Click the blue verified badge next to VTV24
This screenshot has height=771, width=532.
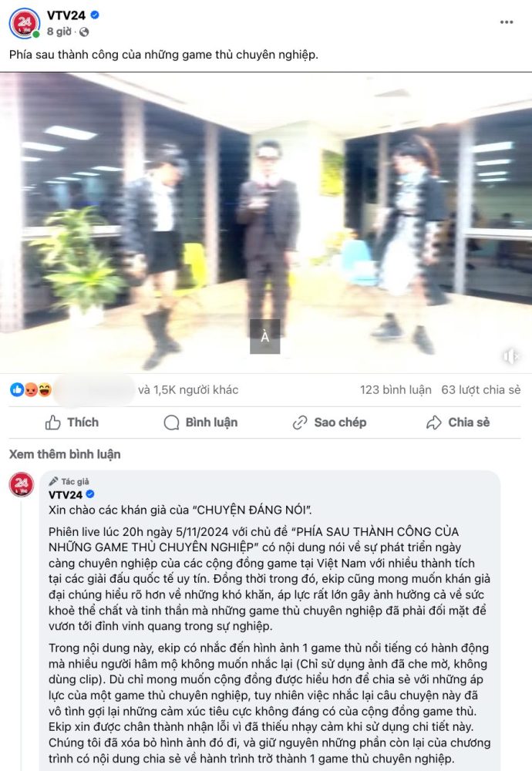pyautogui.click(x=95, y=15)
